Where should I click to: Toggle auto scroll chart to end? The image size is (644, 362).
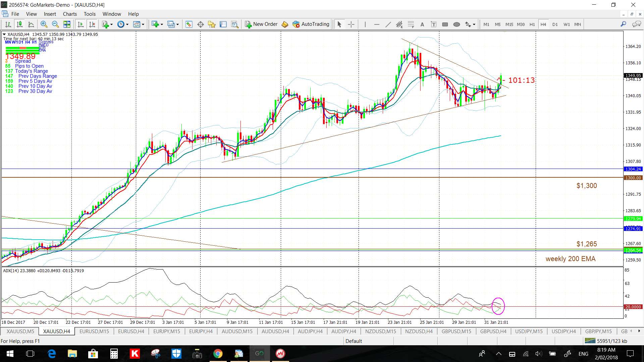(80, 24)
